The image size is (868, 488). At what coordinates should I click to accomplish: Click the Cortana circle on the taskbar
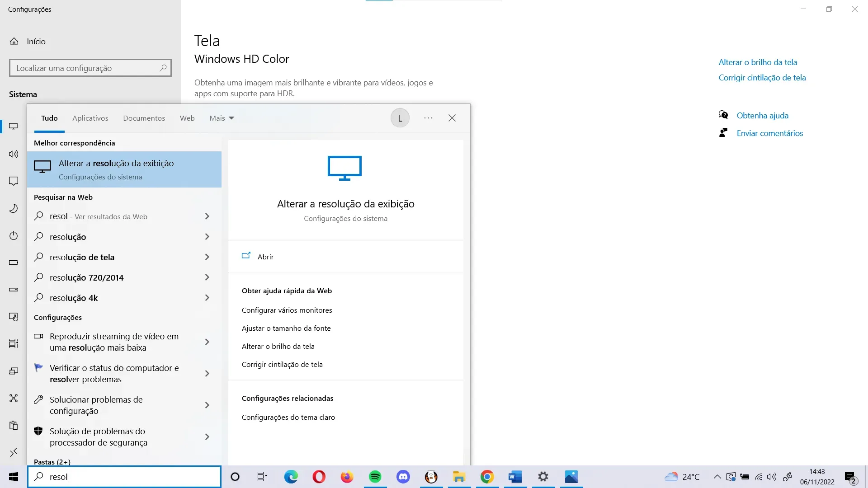(x=235, y=477)
